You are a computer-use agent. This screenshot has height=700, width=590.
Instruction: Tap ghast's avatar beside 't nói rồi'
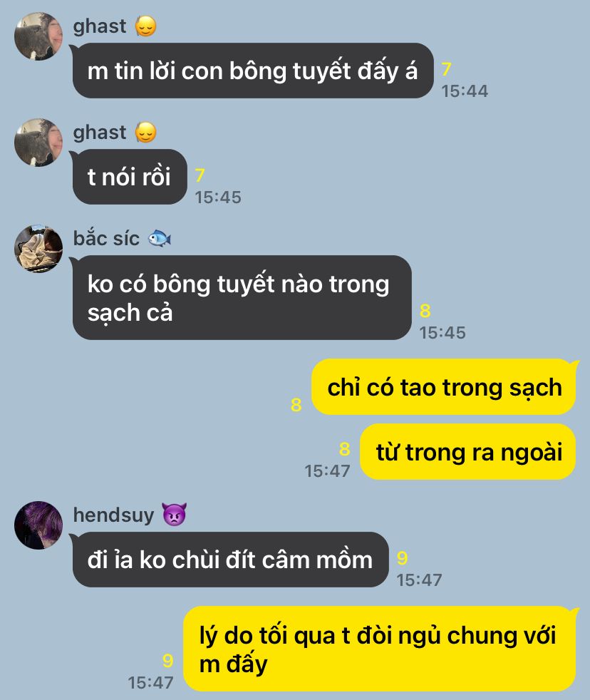(38, 143)
